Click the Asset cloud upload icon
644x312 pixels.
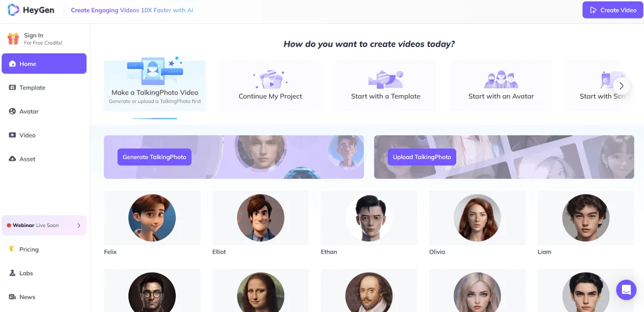point(12,159)
